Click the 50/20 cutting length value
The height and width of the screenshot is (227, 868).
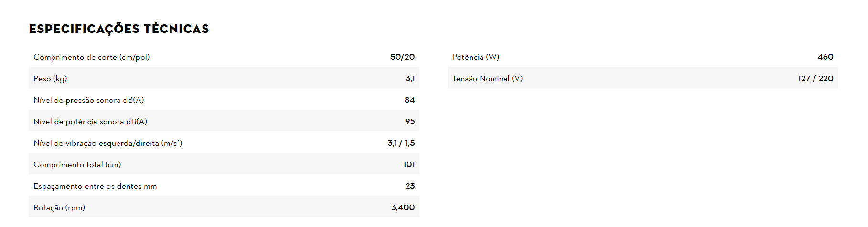pyautogui.click(x=402, y=57)
